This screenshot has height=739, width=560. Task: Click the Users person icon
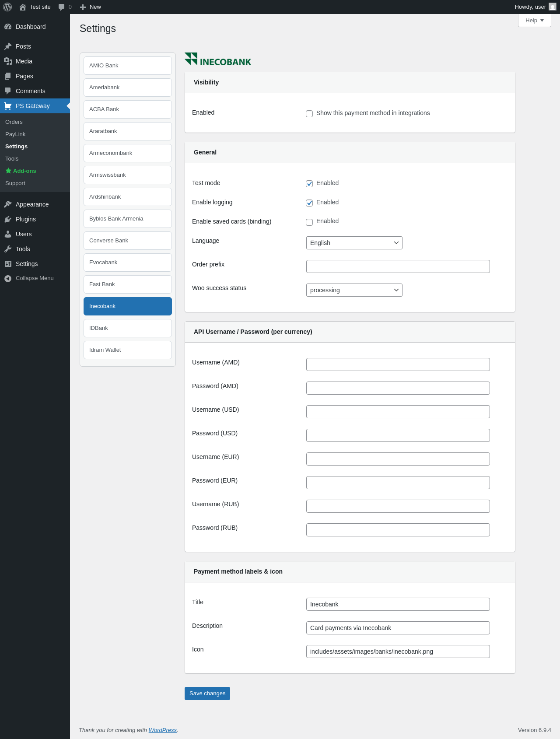pyautogui.click(x=8, y=234)
